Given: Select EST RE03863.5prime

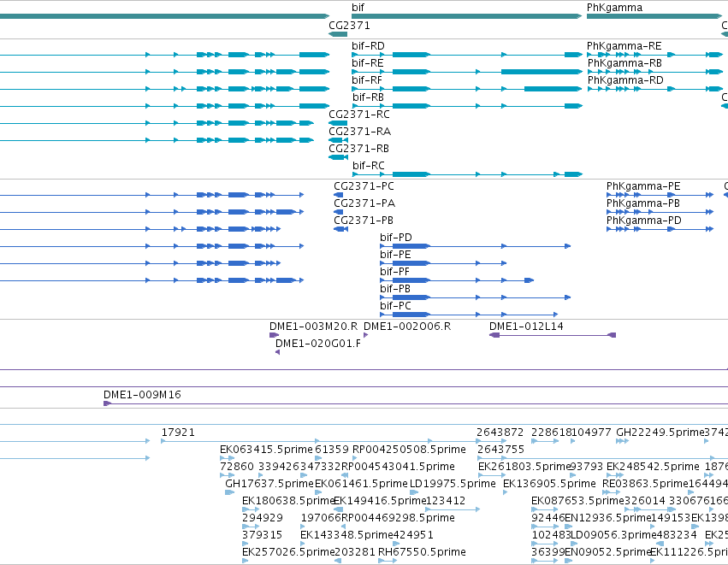Looking at the screenshot, I should [x=645, y=484].
